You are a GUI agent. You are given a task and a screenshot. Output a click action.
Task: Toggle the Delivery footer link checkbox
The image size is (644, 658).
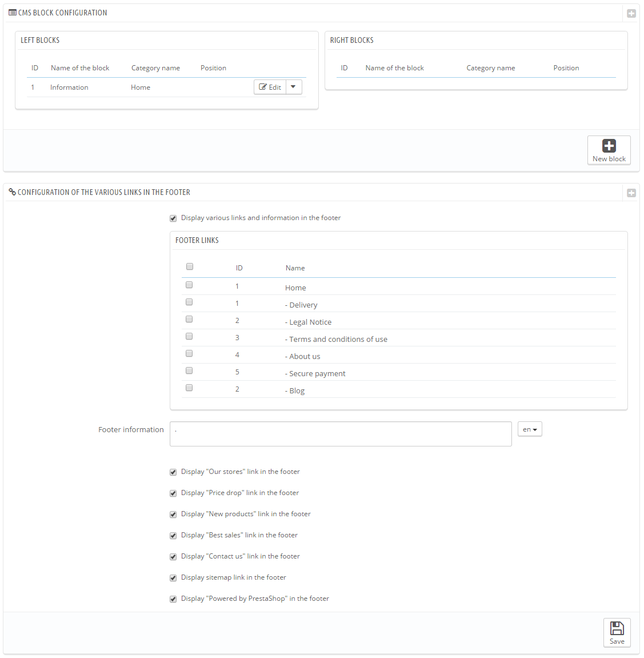(189, 302)
